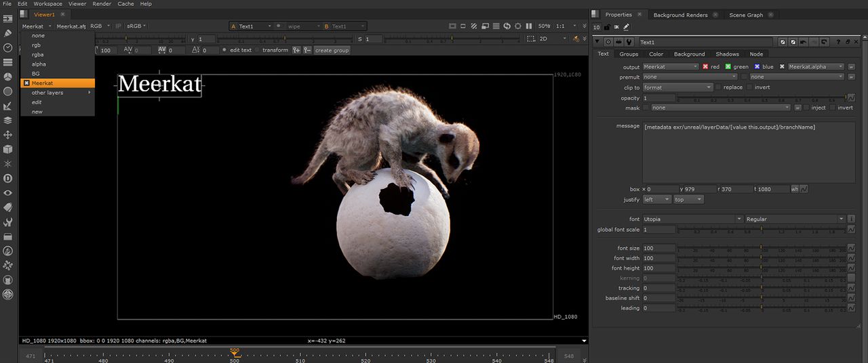Click the Views eye icon in the toolbar

click(x=8, y=193)
